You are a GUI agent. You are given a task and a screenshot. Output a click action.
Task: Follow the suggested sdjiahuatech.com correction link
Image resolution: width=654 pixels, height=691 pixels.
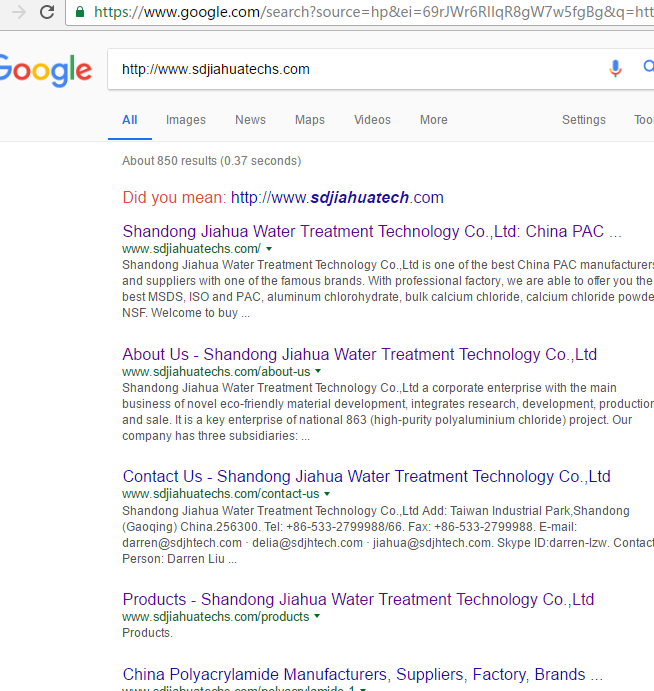coord(337,197)
